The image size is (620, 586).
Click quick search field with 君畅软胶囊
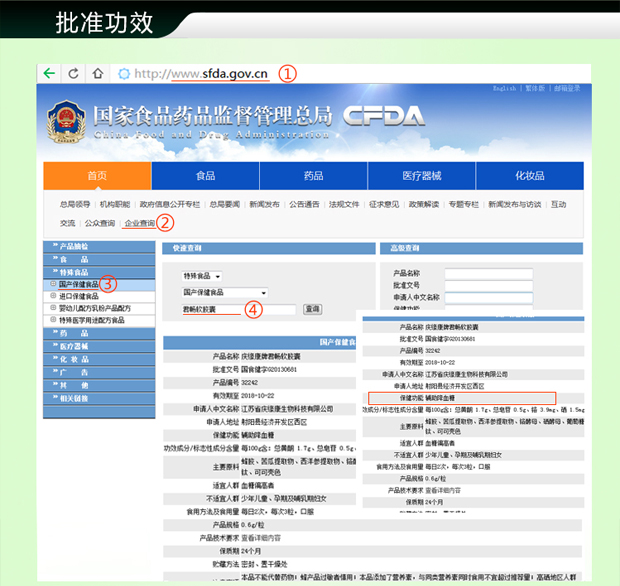238,309
